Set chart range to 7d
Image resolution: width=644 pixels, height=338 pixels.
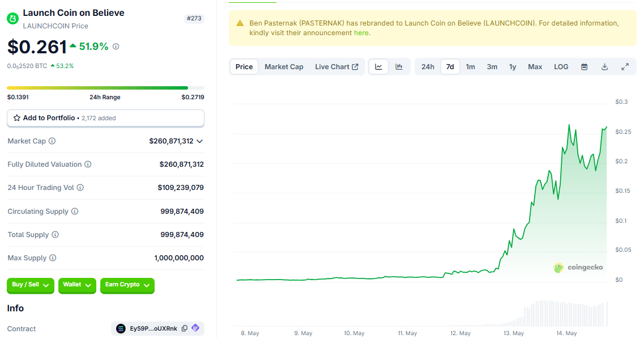[x=450, y=66]
